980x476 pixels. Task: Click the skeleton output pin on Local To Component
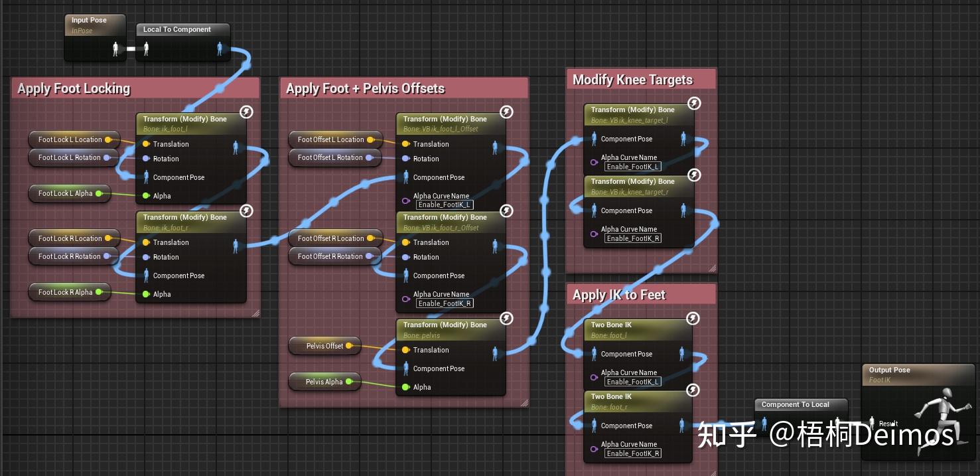[220, 48]
